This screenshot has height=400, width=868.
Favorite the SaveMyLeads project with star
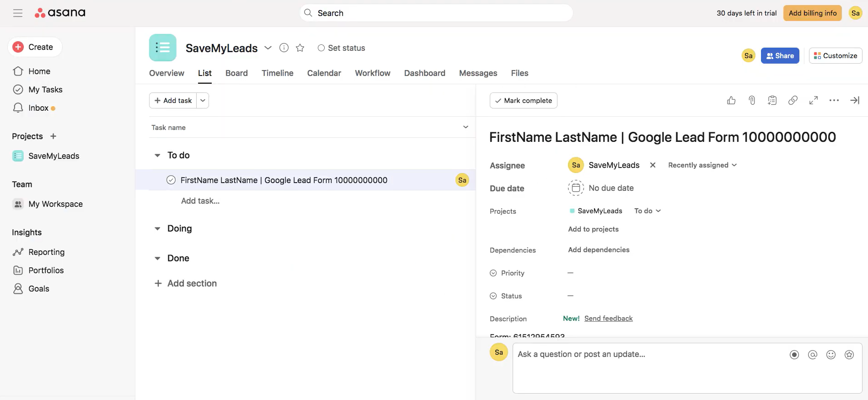[300, 48]
